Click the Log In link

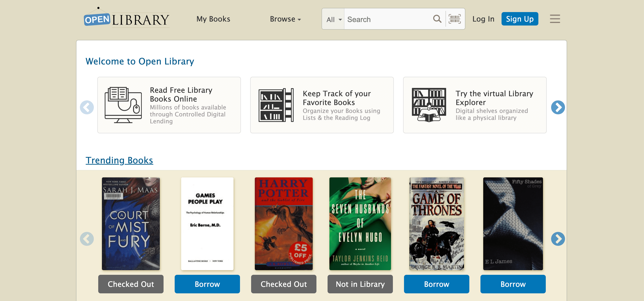(483, 19)
